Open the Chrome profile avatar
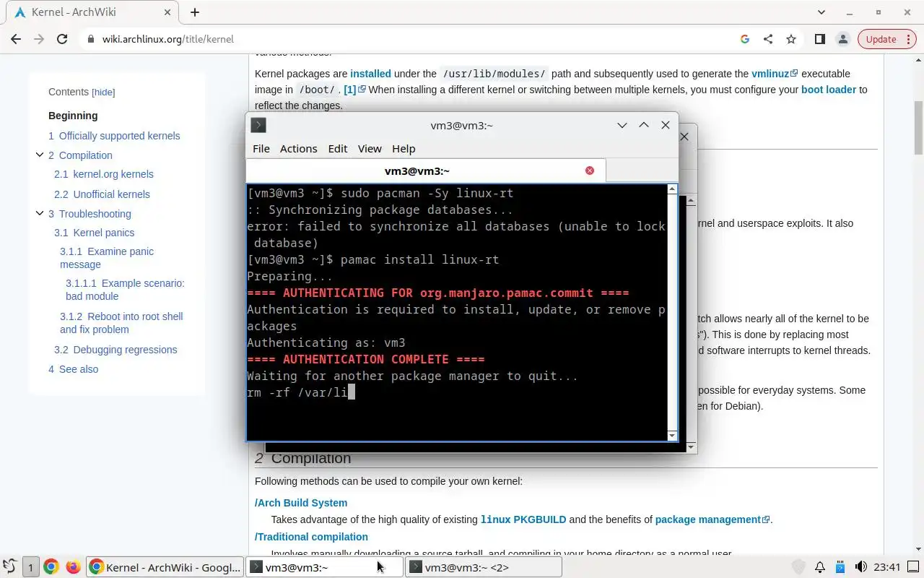Image resolution: width=924 pixels, height=578 pixels. pyautogui.click(x=842, y=39)
